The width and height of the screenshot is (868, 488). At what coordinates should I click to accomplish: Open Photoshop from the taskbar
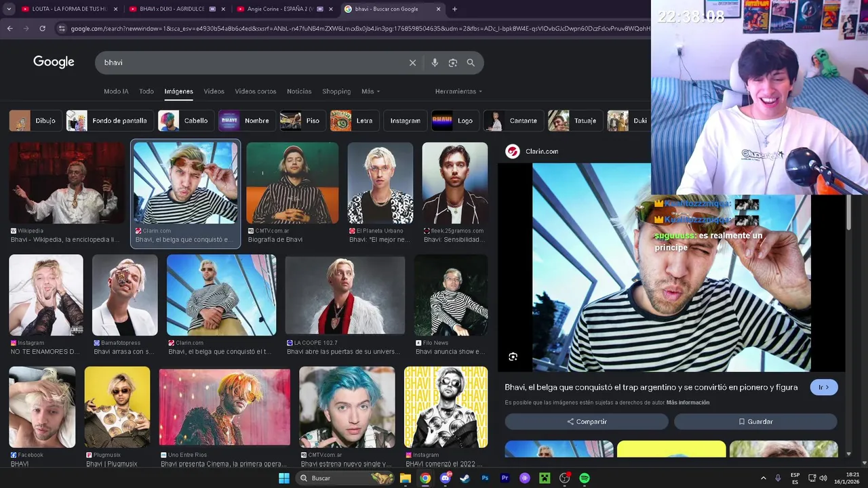(x=485, y=478)
